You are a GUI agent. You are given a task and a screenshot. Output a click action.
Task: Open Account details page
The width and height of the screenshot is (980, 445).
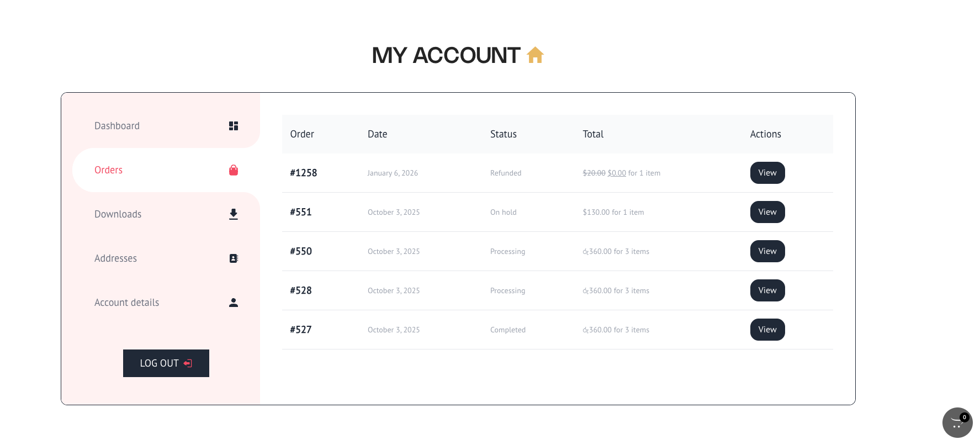(x=127, y=303)
